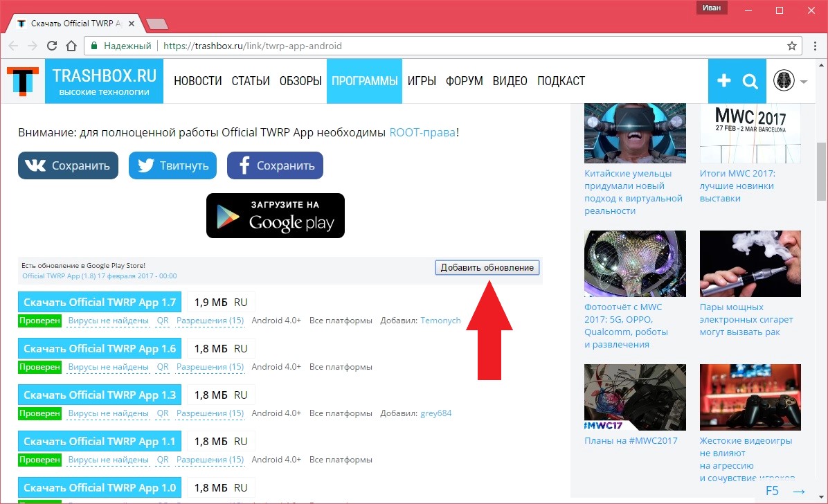Open the plus add-content icon
The width and height of the screenshot is (828, 504).
point(723,81)
